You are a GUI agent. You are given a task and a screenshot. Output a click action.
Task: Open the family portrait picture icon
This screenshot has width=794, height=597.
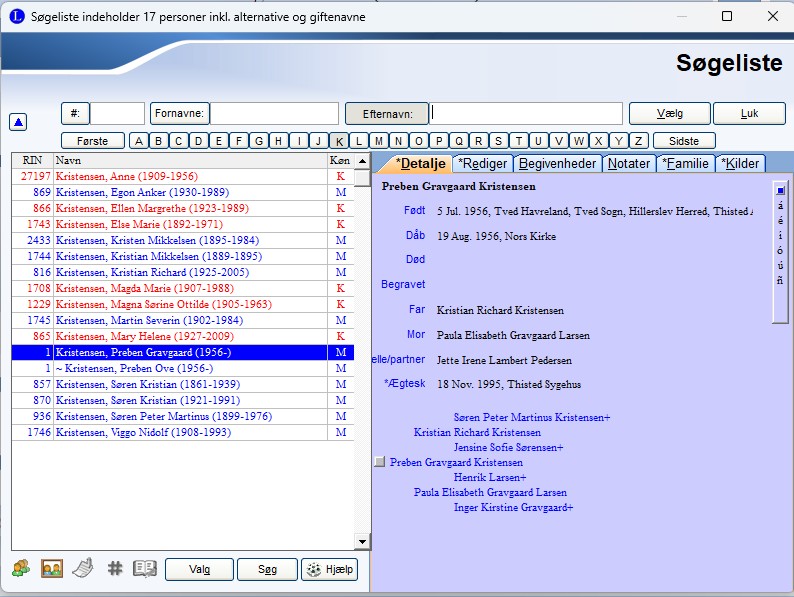pos(52,569)
